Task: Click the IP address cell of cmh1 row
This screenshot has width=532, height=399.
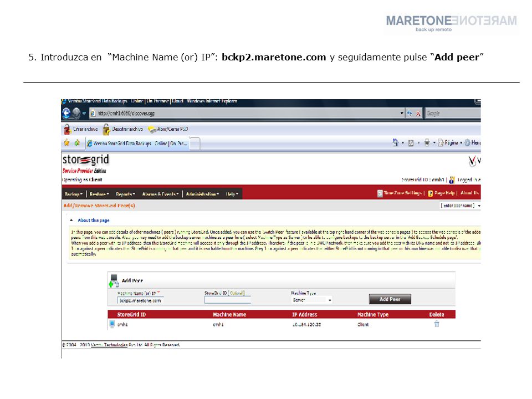Action: (x=306, y=325)
